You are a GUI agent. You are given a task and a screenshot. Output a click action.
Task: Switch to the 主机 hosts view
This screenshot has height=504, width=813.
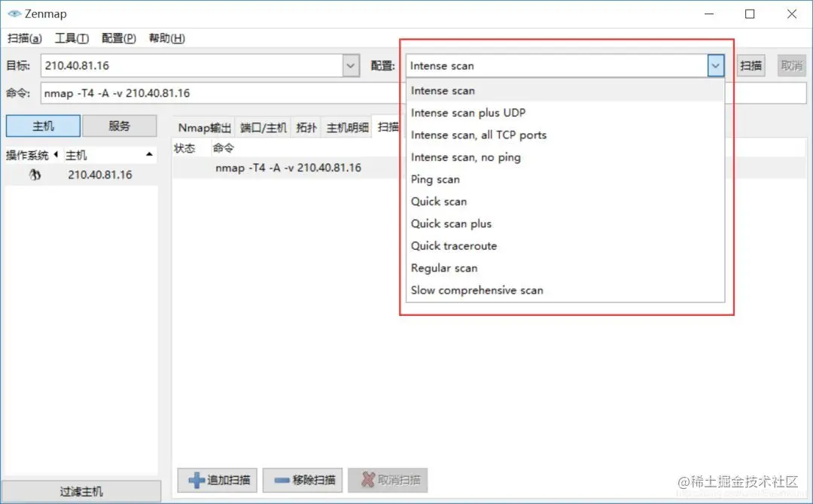pos(43,126)
